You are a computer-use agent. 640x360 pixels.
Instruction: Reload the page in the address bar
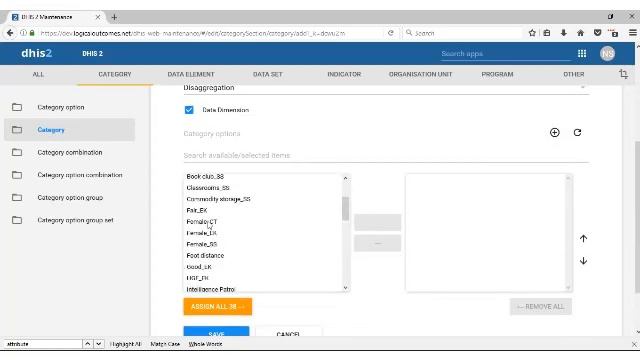391,33
